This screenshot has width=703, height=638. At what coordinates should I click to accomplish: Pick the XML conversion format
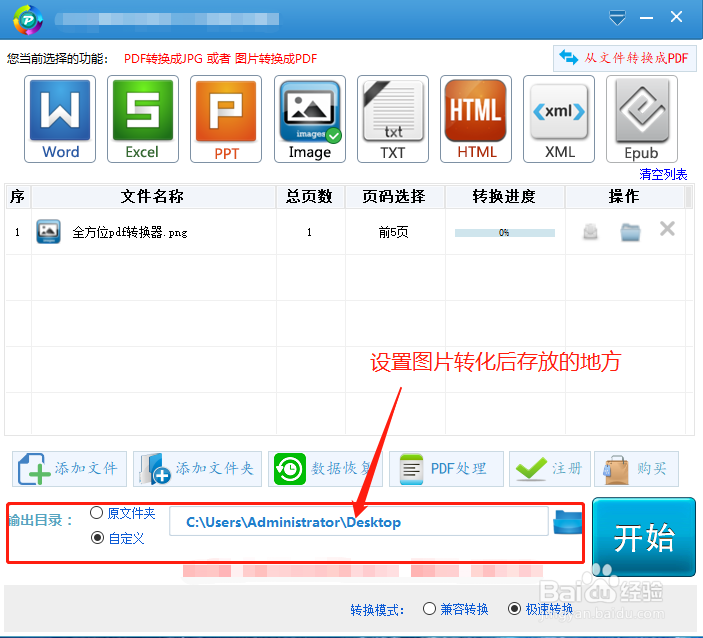(x=559, y=119)
